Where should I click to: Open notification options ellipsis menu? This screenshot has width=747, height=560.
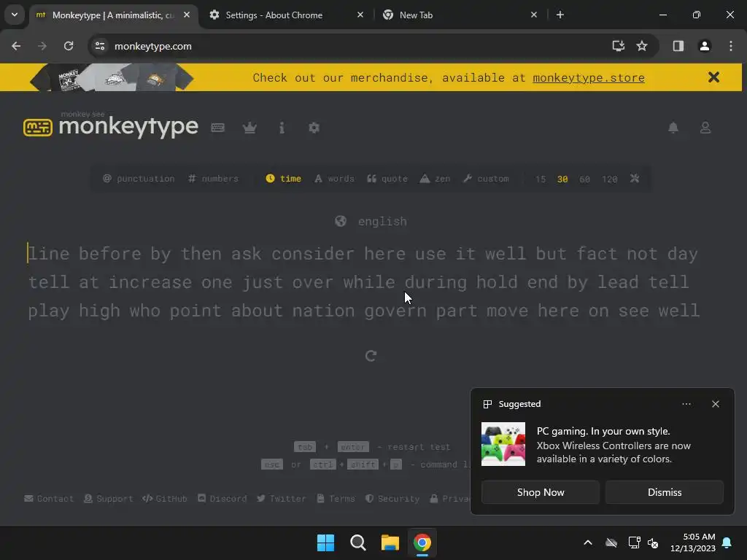pyautogui.click(x=686, y=404)
